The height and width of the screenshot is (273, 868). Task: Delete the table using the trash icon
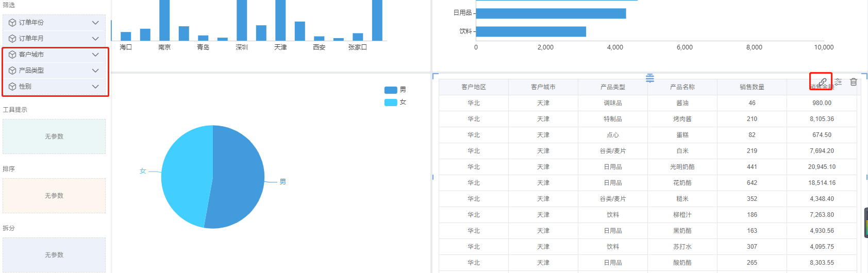pos(854,82)
